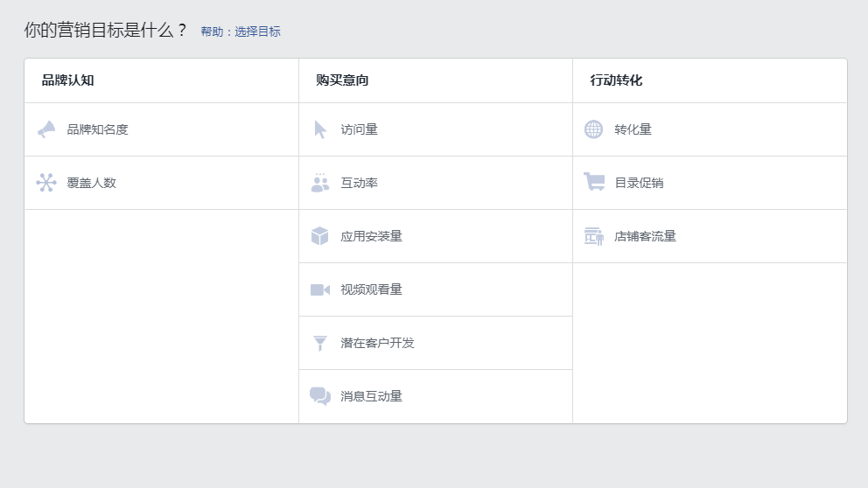Click the cursor arrow icon for 访问量
Image resolution: width=868 pixels, height=488 pixels.
tap(320, 129)
